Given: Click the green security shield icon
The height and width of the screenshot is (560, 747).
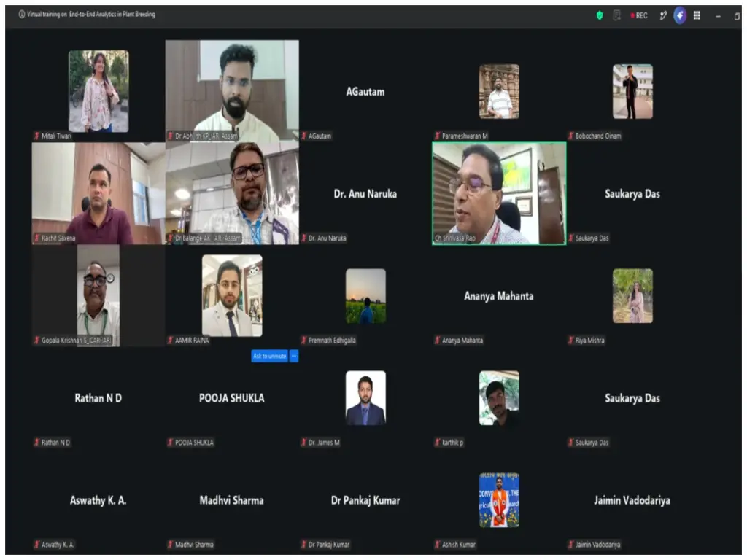Looking at the screenshot, I should (x=600, y=16).
